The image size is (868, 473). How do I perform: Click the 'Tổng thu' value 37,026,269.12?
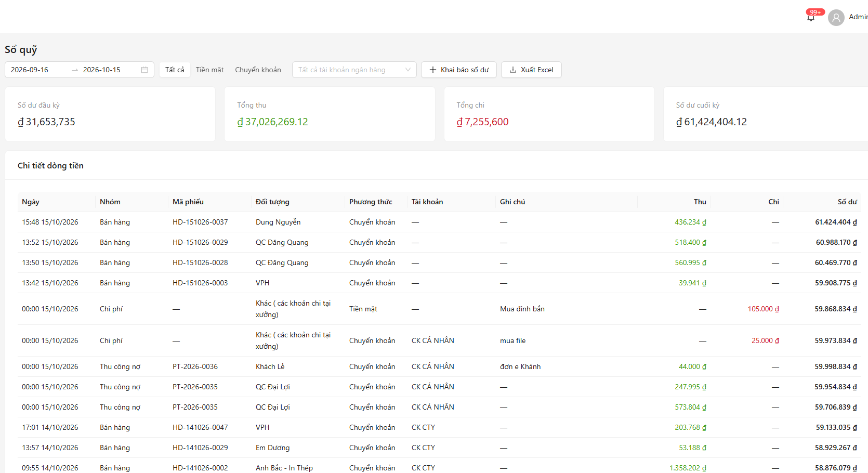tap(273, 122)
